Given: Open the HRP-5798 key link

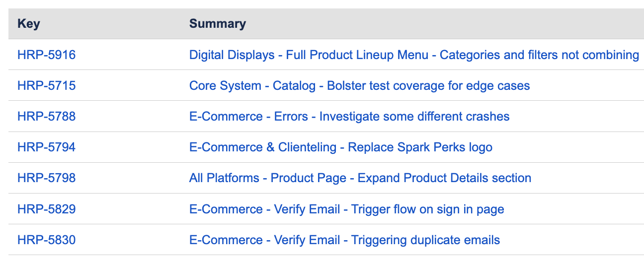Looking at the screenshot, I should click(46, 178).
